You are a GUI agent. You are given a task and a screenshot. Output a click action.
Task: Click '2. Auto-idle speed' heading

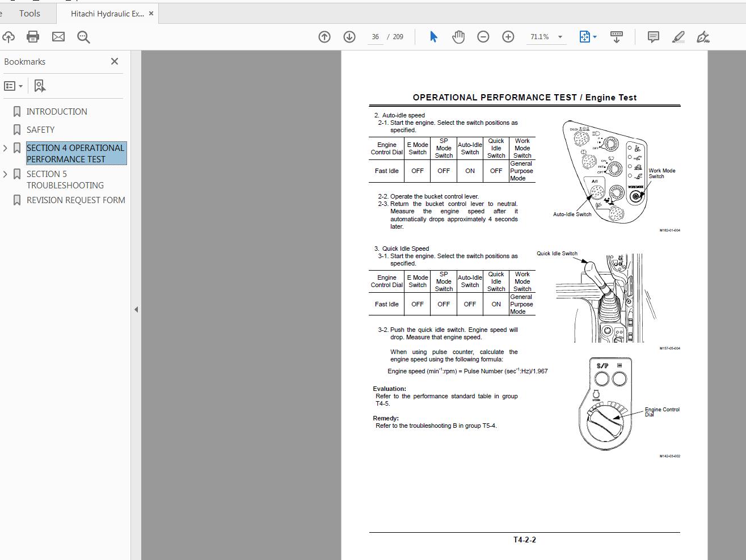coord(399,115)
